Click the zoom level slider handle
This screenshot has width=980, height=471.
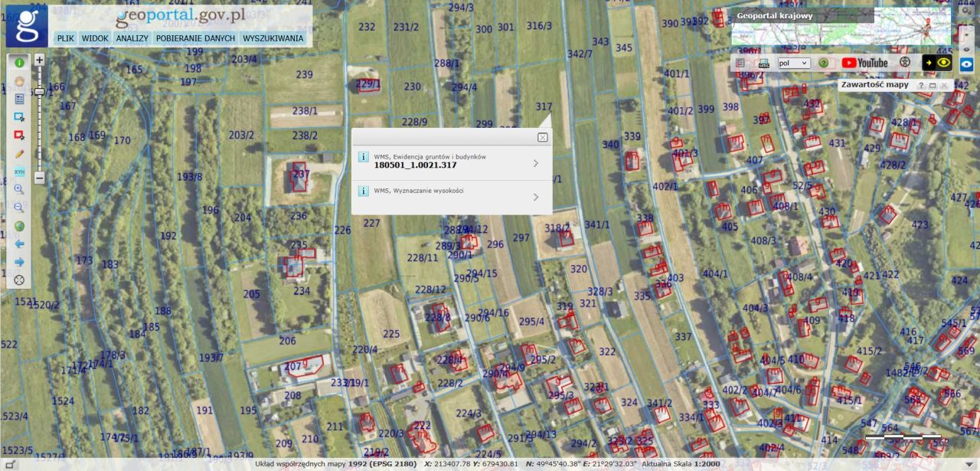click(x=39, y=90)
